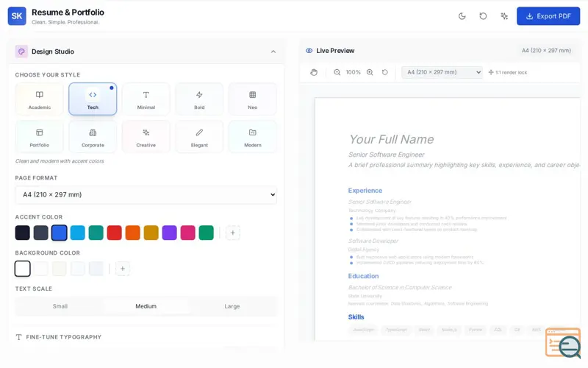
Task: Pick the Portfolio style
Action: tap(40, 137)
